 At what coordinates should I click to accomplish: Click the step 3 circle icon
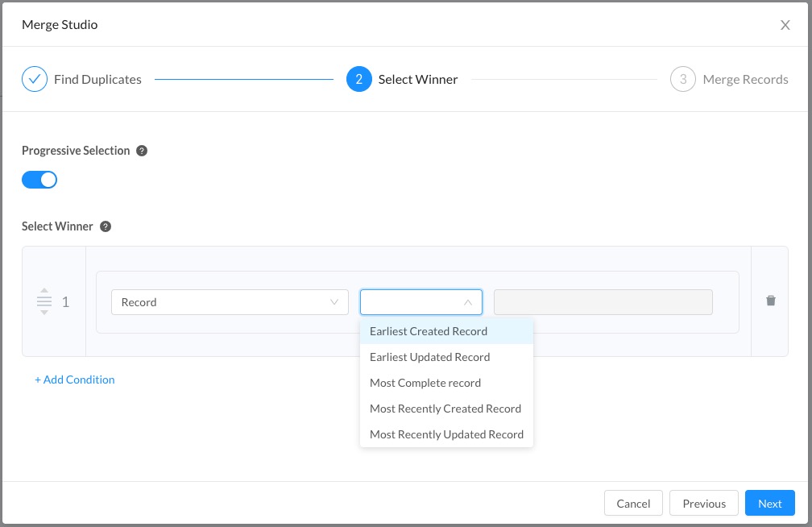tap(683, 79)
